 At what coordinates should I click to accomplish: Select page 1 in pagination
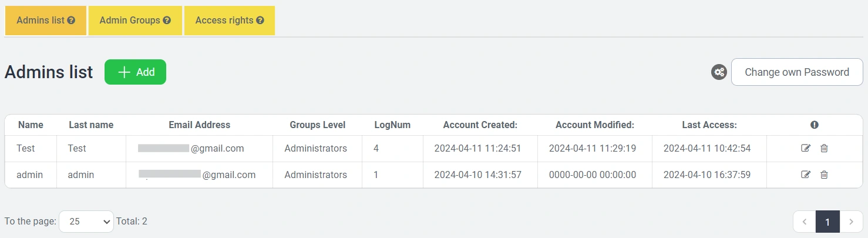click(827, 222)
